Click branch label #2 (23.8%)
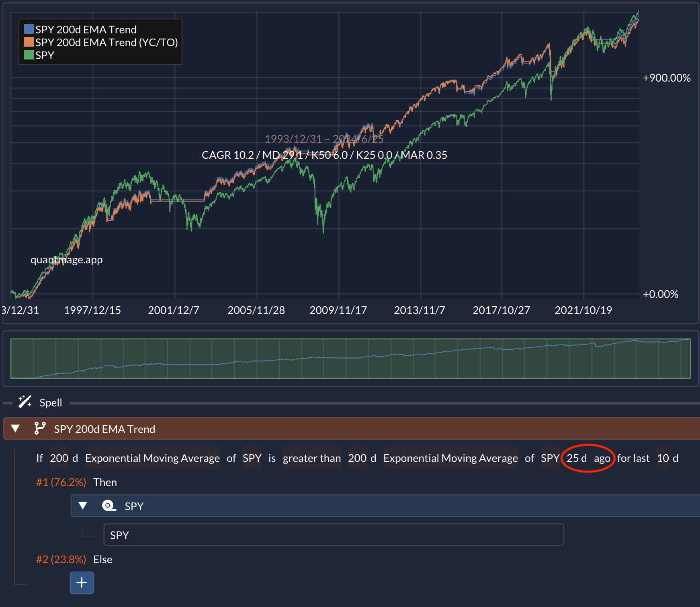700x607 pixels. point(61,560)
